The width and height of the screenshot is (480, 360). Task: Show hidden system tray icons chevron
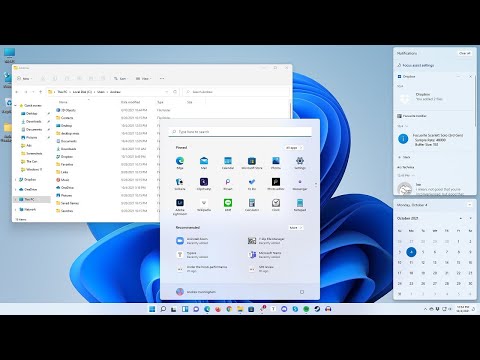(x=425, y=309)
